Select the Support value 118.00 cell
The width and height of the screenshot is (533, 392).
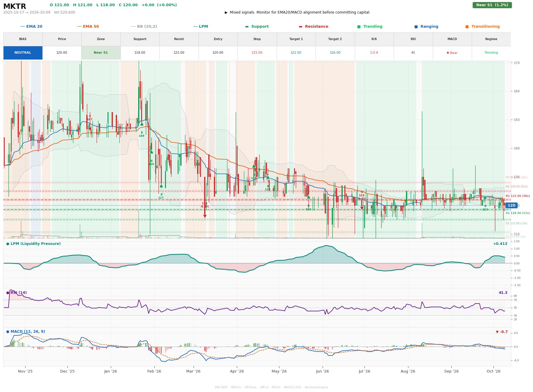[x=140, y=53]
